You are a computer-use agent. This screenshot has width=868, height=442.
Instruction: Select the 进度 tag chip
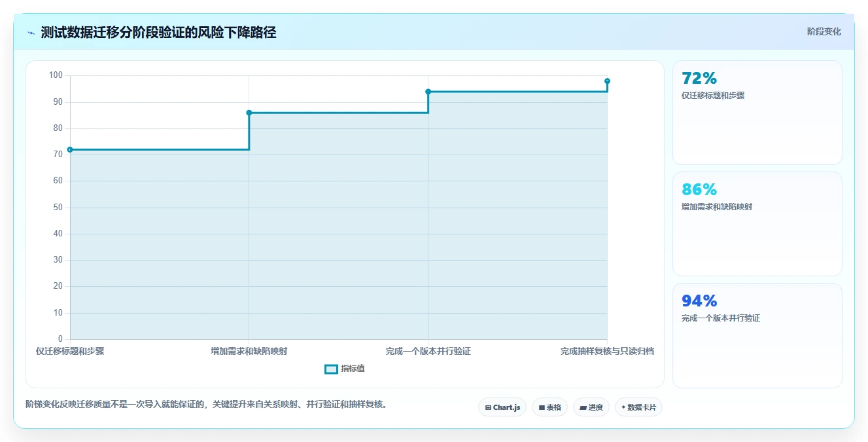(x=591, y=407)
